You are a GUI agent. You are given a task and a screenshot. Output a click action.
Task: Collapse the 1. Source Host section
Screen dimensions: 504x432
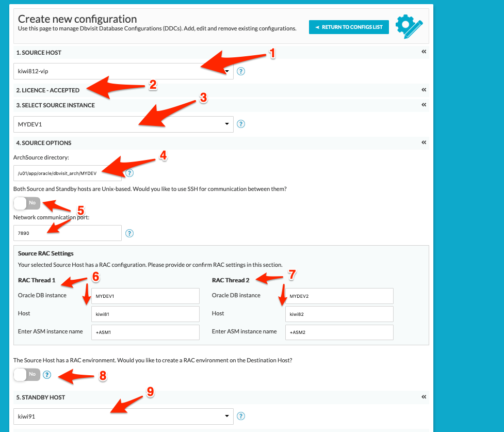tap(424, 52)
